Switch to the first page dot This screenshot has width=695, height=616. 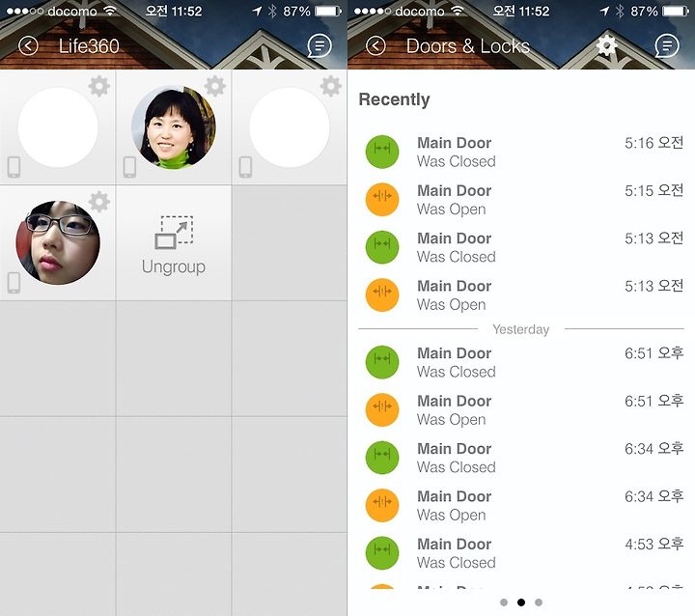click(x=504, y=602)
